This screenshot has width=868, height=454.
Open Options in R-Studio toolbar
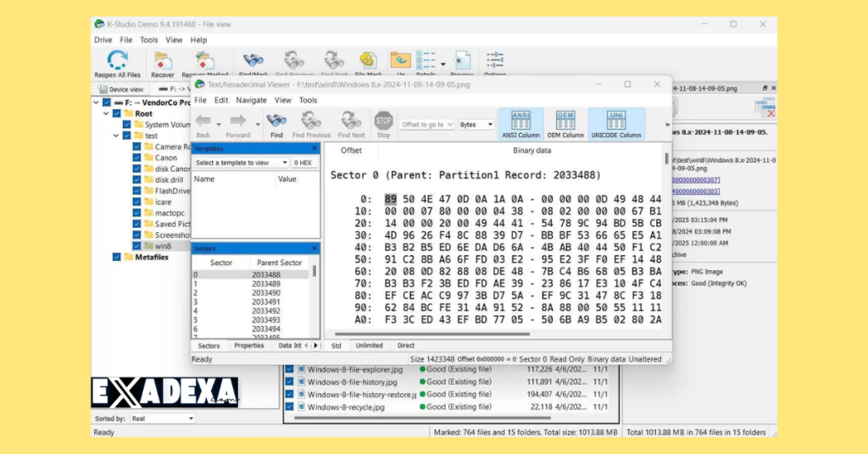(495, 64)
